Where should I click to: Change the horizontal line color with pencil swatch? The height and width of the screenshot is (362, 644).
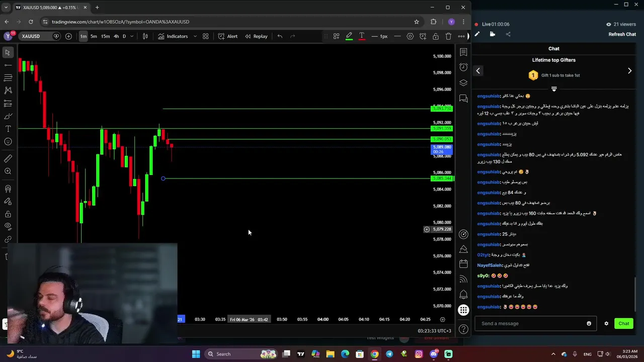click(349, 36)
